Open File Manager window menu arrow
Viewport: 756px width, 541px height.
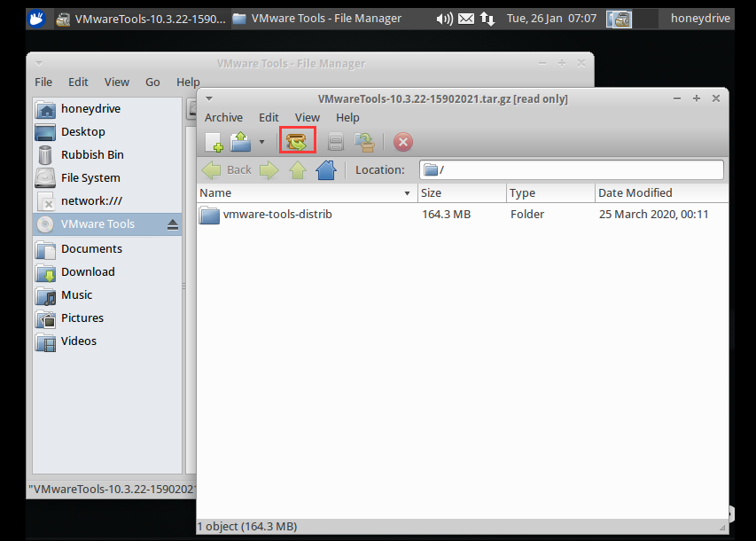pos(39,64)
